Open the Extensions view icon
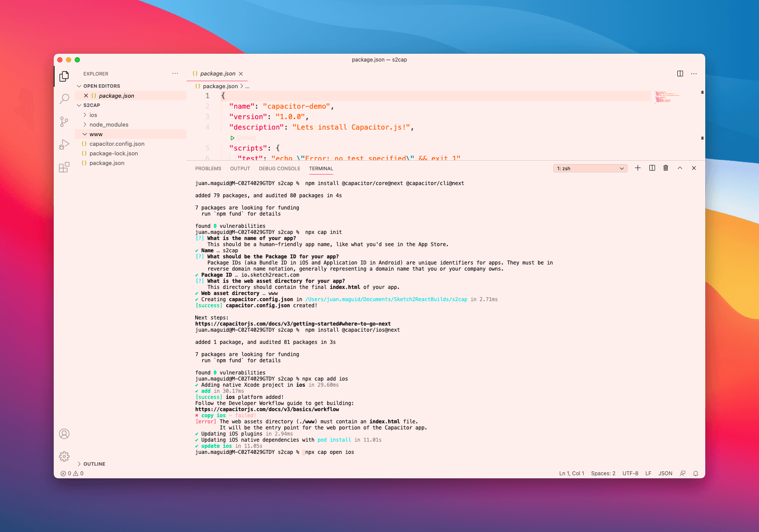The height and width of the screenshot is (532, 759). coord(64,167)
